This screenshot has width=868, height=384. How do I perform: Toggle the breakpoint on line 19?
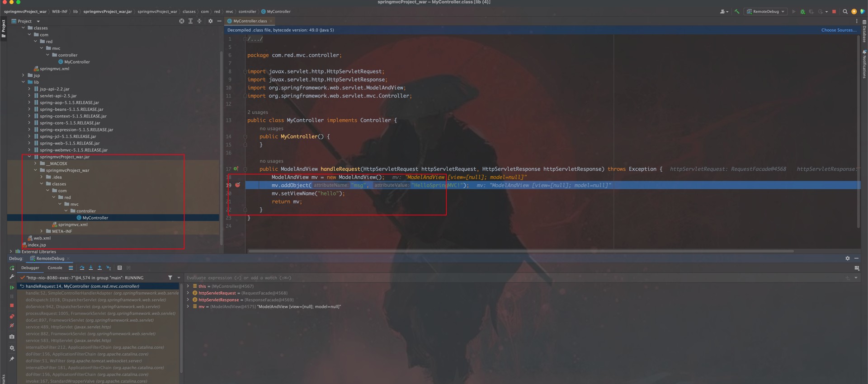238,185
